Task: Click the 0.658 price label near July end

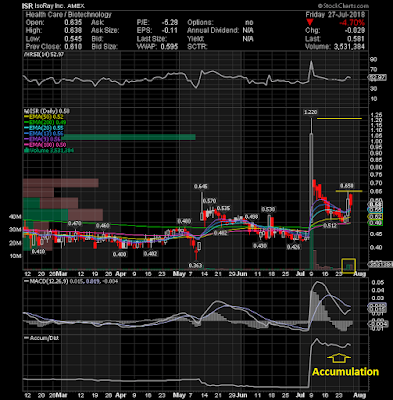Action: click(346, 185)
